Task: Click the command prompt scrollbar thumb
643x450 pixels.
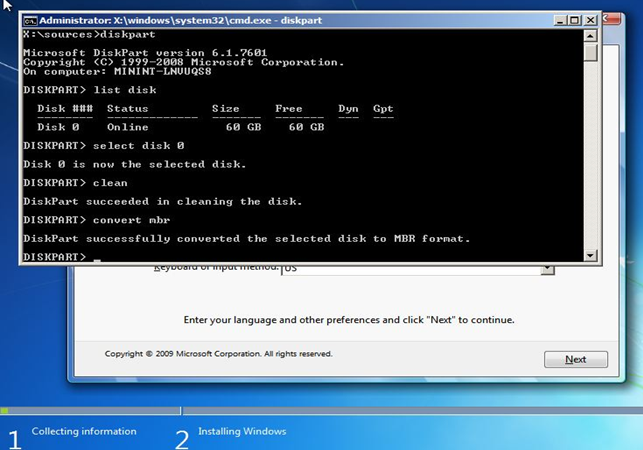Action: (590, 53)
